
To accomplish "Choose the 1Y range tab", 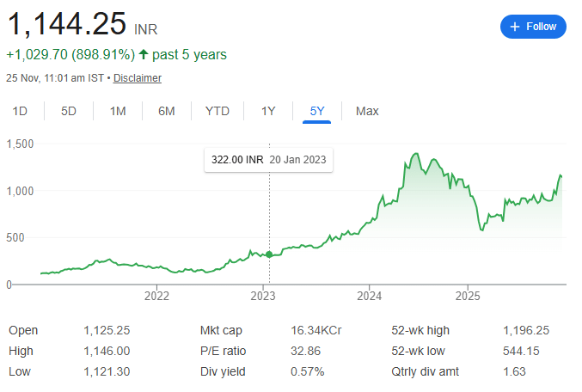I will pos(268,111).
